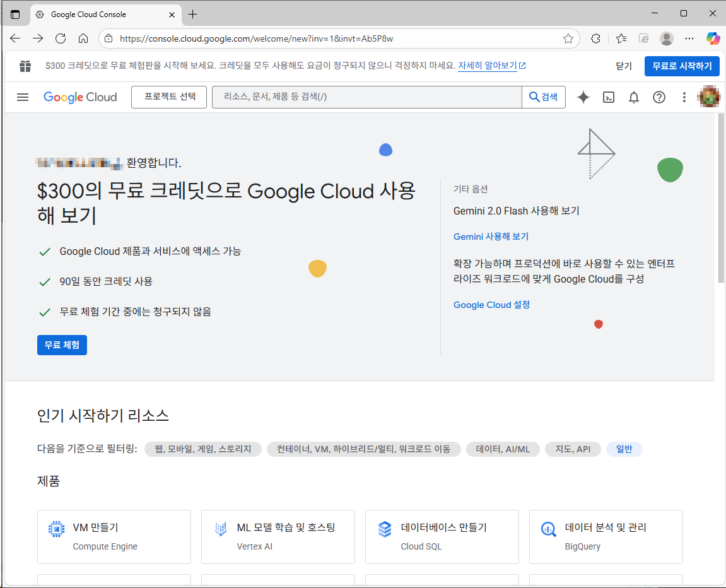The height and width of the screenshot is (588, 726).
Task: Click the BigQuery magnifier icon
Action: (x=548, y=529)
